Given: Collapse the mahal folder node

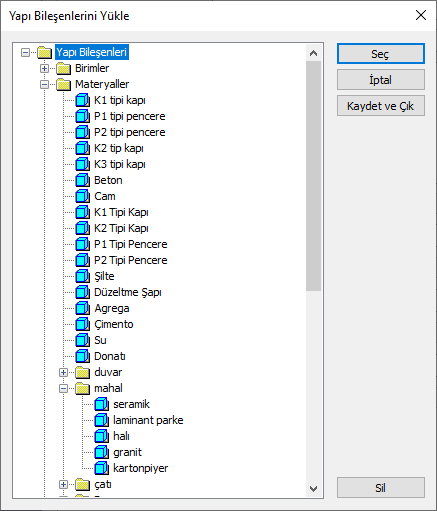Looking at the screenshot, I should pyautogui.click(x=63, y=388).
